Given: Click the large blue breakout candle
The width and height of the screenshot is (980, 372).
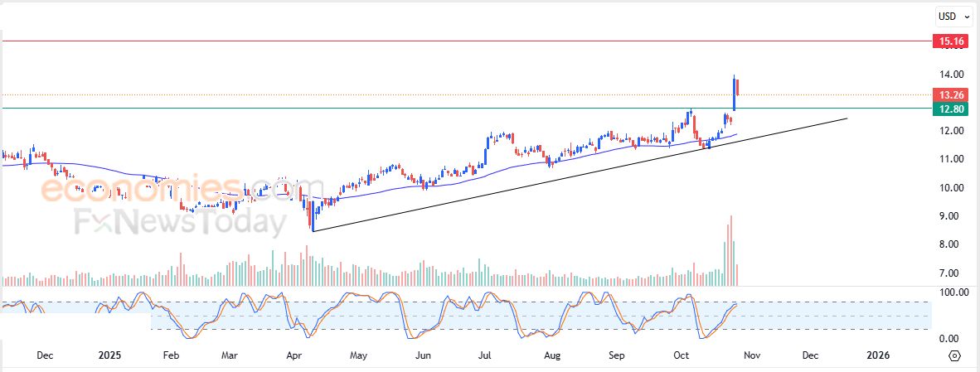Looking at the screenshot, I should (x=734, y=93).
